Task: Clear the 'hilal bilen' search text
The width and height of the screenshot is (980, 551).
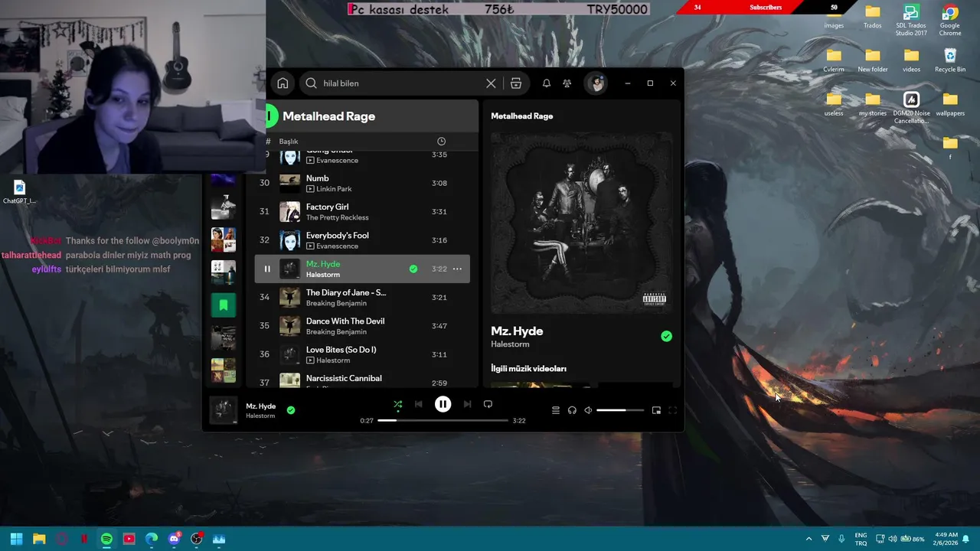Action: point(491,83)
